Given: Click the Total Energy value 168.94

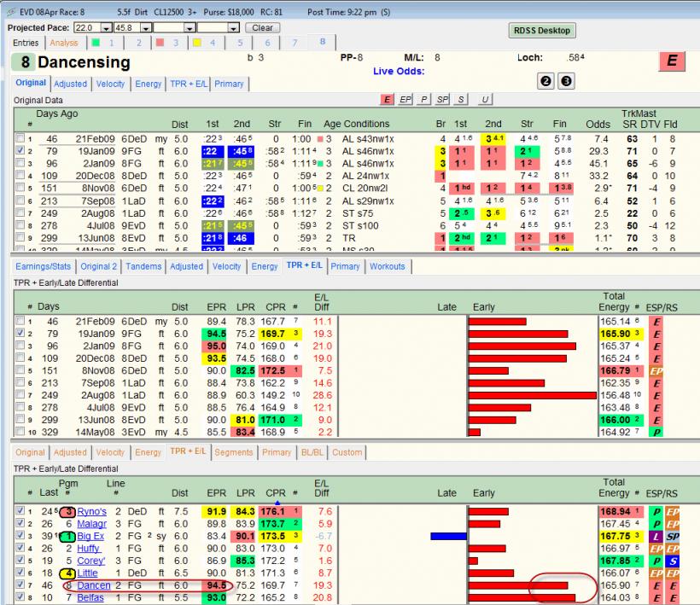Looking at the screenshot, I should click(615, 511).
